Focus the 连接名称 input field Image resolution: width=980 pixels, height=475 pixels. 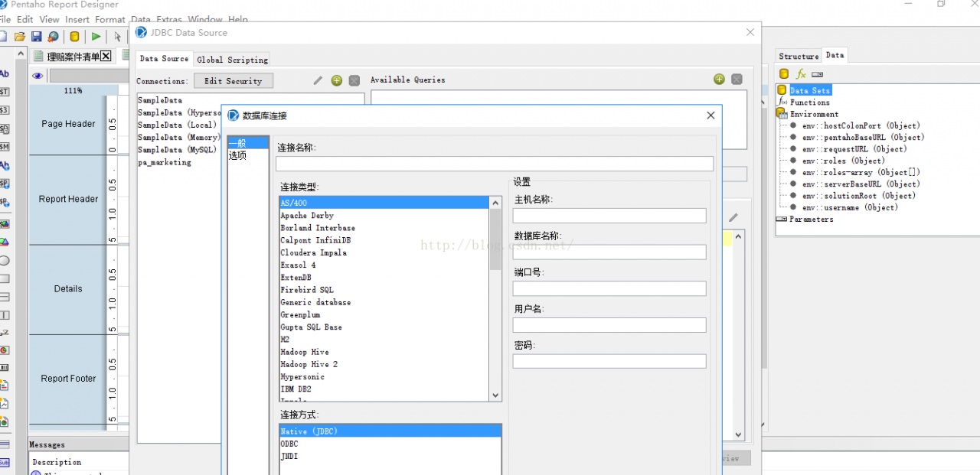click(x=495, y=164)
